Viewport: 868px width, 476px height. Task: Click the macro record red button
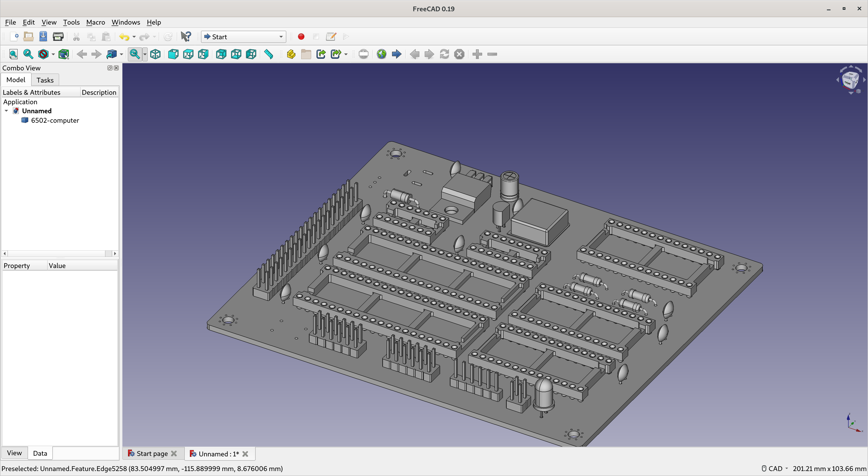(x=301, y=37)
